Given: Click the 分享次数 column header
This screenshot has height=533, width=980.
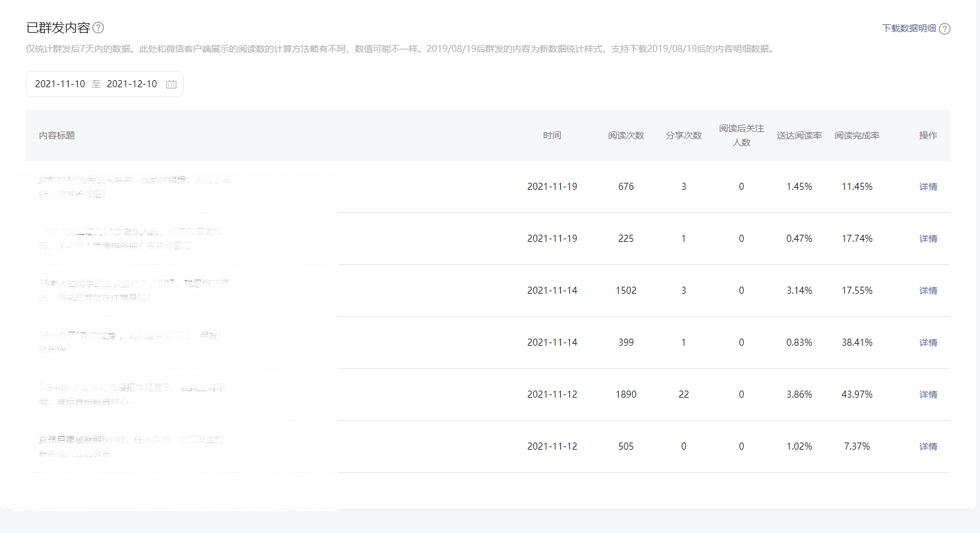Looking at the screenshot, I should 683,135.
